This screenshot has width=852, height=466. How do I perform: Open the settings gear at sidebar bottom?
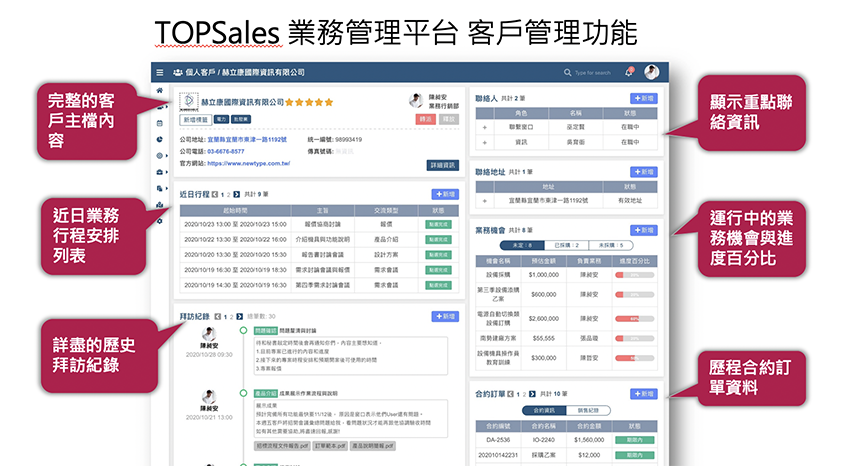coord(160,220)
